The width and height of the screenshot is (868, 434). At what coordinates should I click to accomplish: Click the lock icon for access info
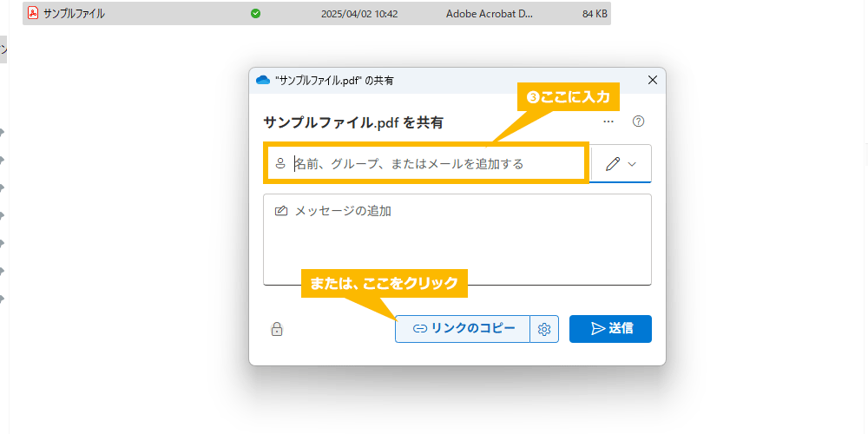(x=277, y=329)
